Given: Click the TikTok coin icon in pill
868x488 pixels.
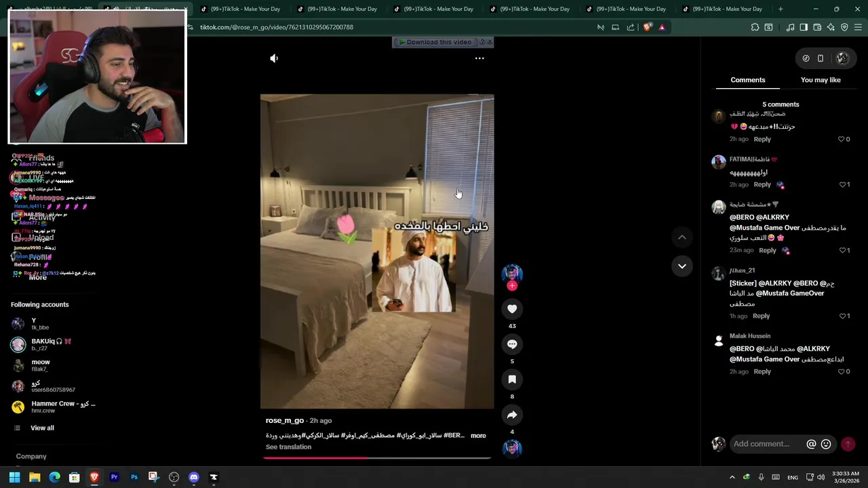Looking at the screenshot, I should pyautogui.click(x=806, y=58).
